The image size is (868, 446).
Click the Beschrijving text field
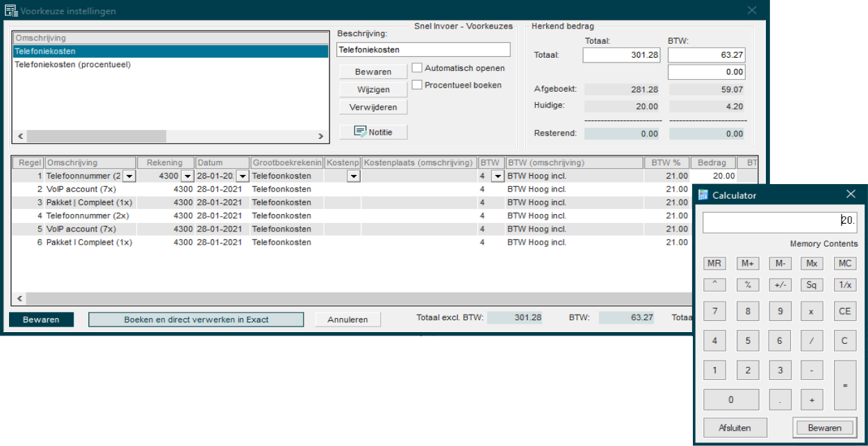click(423, 49)
